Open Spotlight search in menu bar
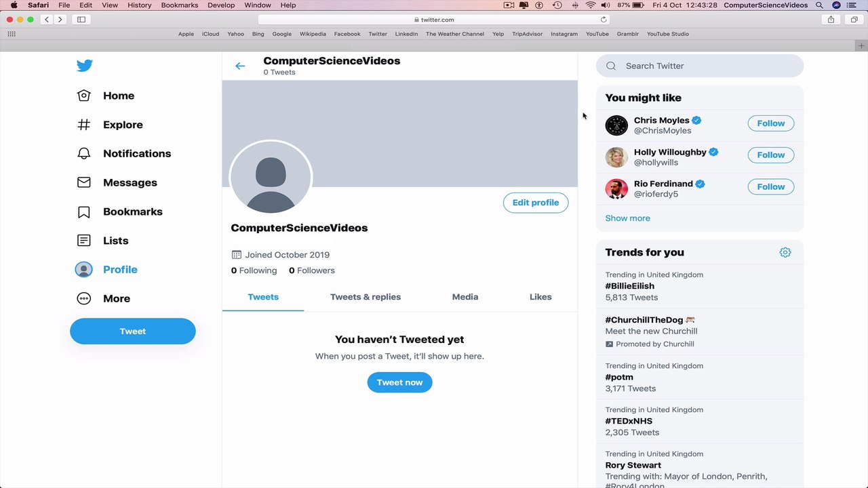Image resolution: width=868 pixels, height=488 pixels. point(819,5)
